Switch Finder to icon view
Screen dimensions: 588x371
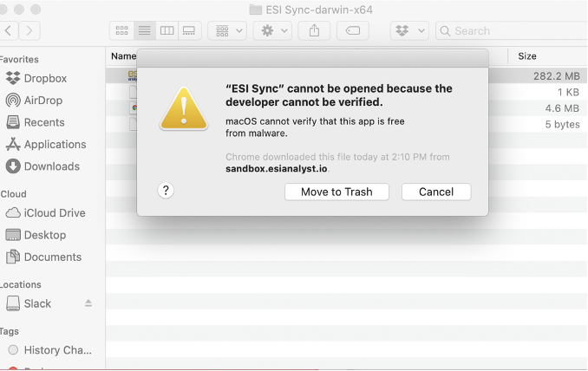[x=121, y=30]
